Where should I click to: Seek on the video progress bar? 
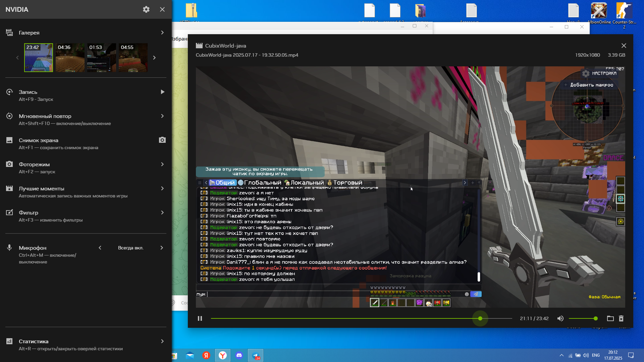pyautogui.click(x=361, y=318)
